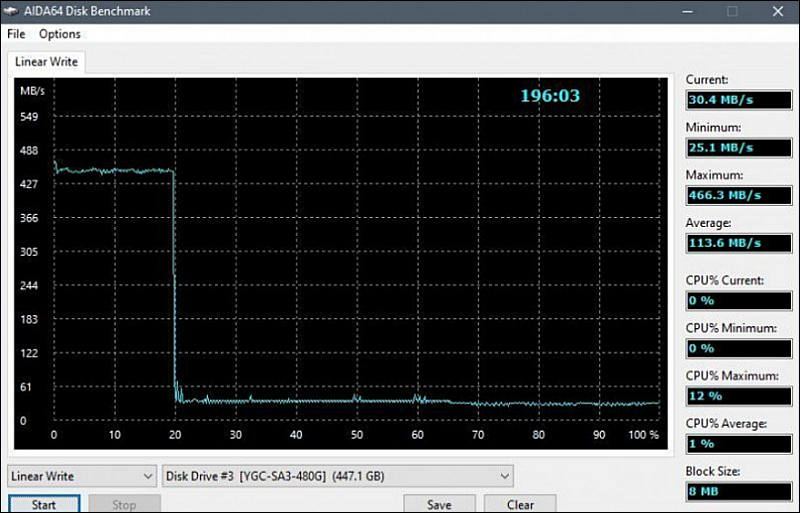Image resolution: width=800 pixels, height=513 pixels.
Task: Minimize the AIDA64 Disk Benchmark window
Action: tap(687, 11)
